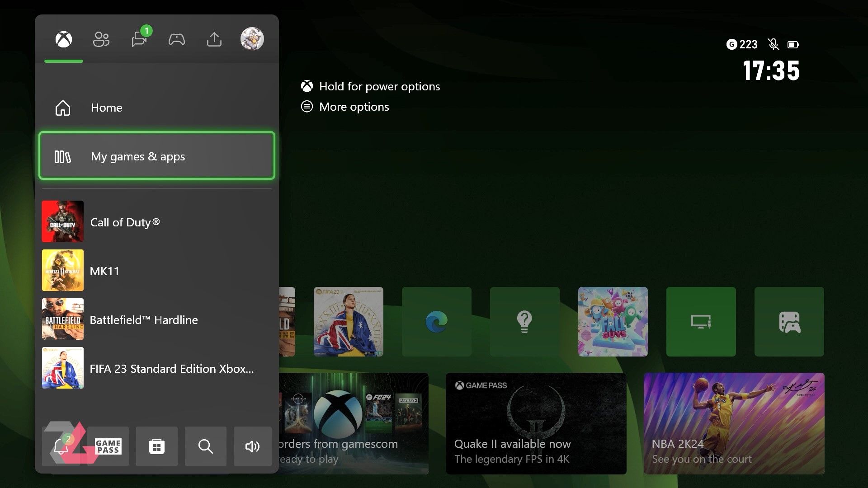
Task: Open the Fall Guys tile
Action: [x=613, y=322]
